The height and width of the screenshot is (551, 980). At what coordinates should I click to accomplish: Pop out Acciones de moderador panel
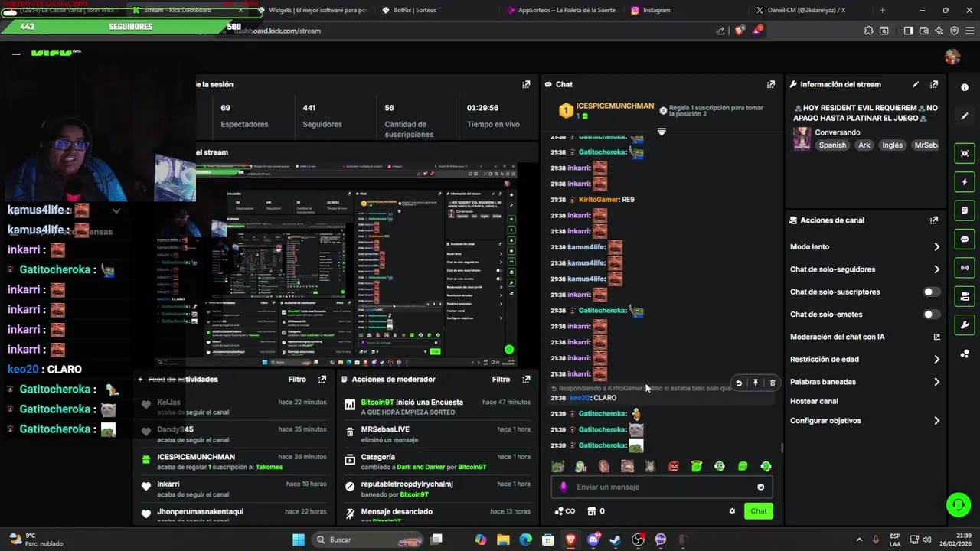coord(526,379)
